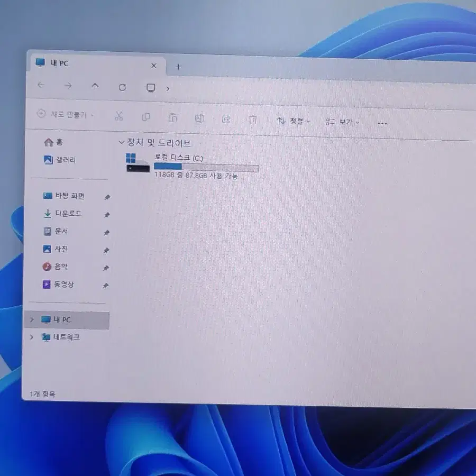This screenshot has height=476, width=476.
Task: Open 음악 in the sidebar
Action: point(55,267)
